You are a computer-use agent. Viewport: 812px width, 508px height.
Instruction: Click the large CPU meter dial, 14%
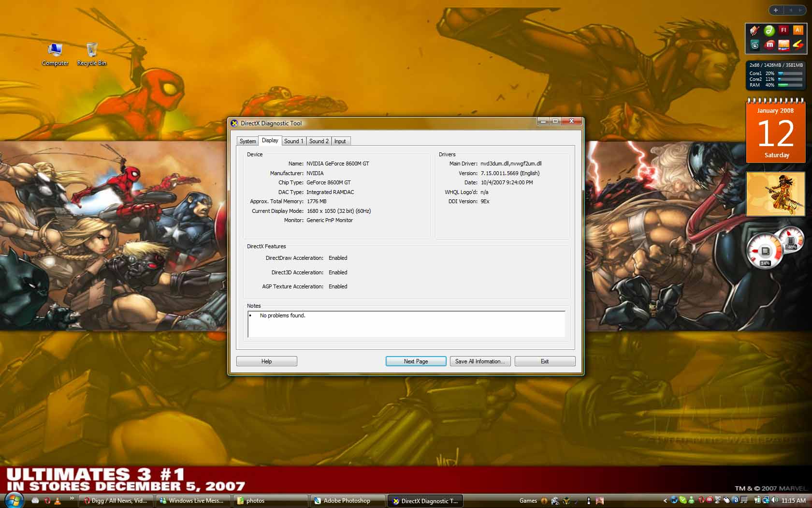(765, 251)
